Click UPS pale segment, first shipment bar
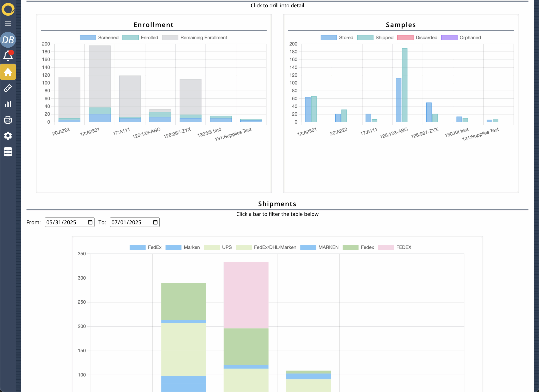This screenshot has width=539, height=392. (184, 349)
